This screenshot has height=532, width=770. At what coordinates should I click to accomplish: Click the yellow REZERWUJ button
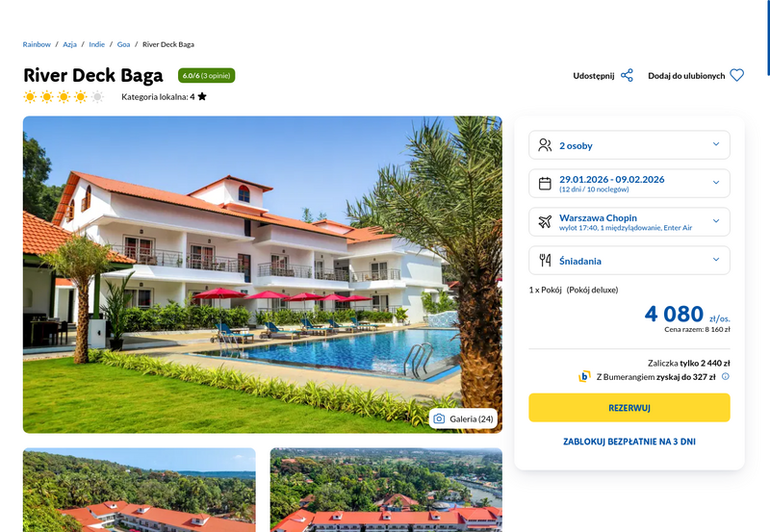629,407
